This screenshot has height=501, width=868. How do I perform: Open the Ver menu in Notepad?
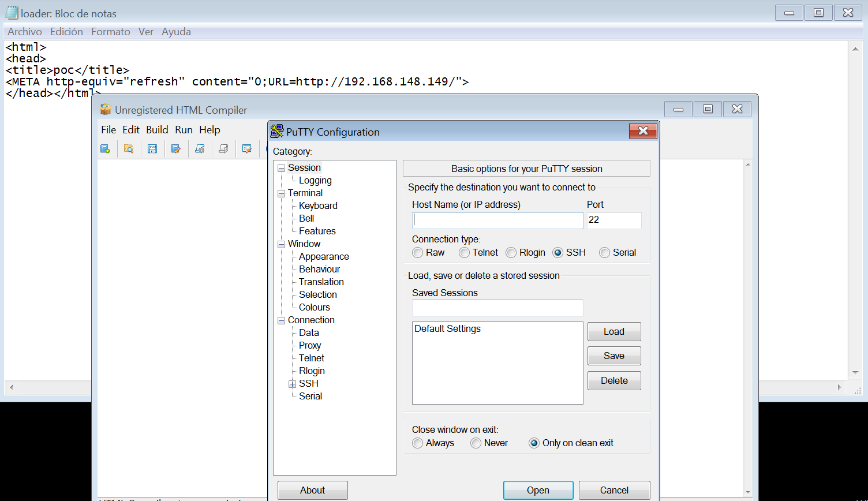[x=146, y=32]
